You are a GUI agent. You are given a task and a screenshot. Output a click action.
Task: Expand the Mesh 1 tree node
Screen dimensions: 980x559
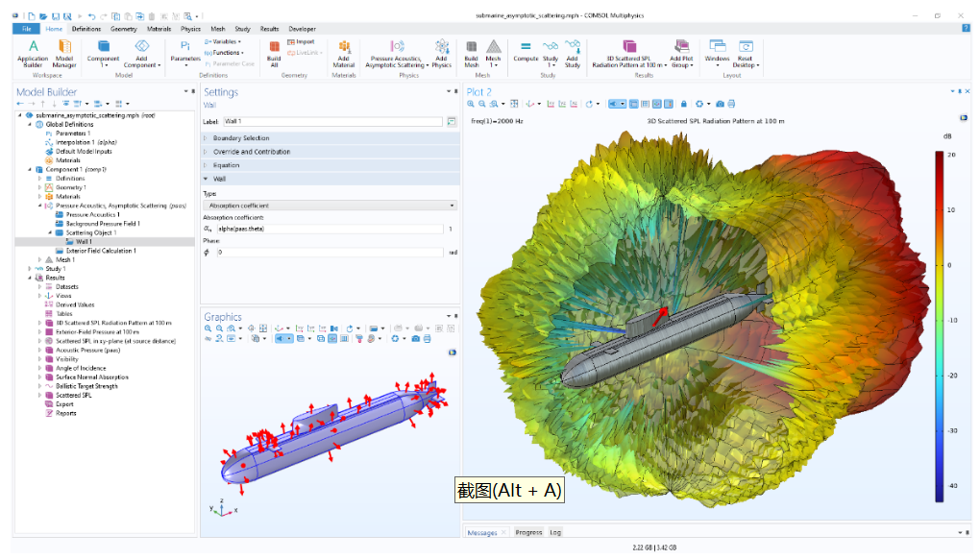tap(40, 260)
